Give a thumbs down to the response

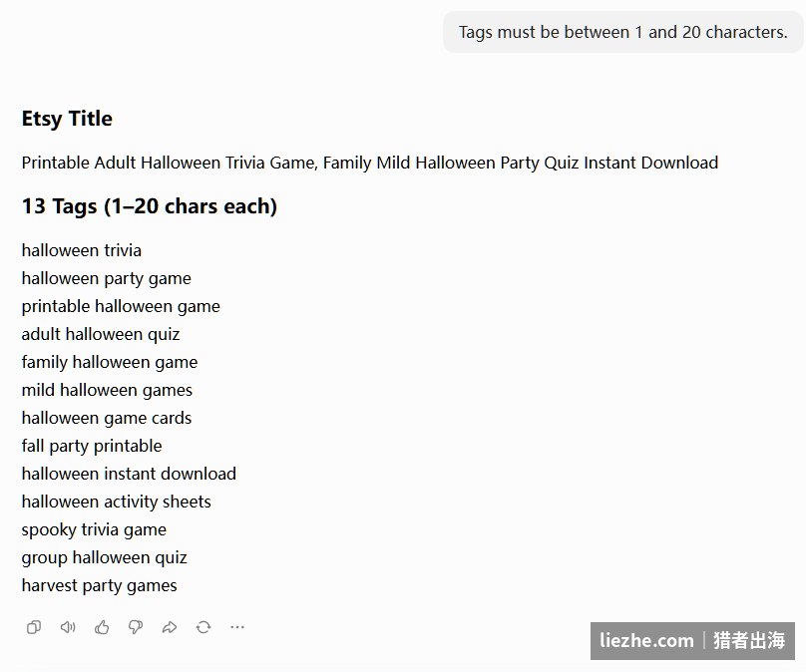point(136,627)
